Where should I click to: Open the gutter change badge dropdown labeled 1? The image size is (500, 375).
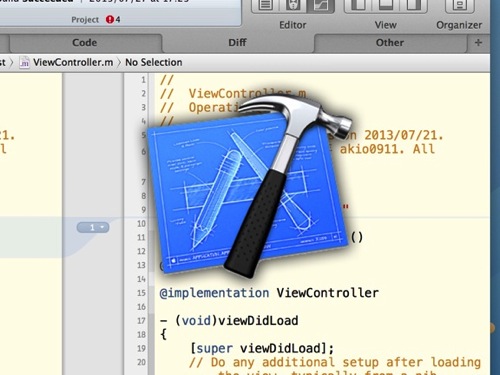(x=93, y=228)
